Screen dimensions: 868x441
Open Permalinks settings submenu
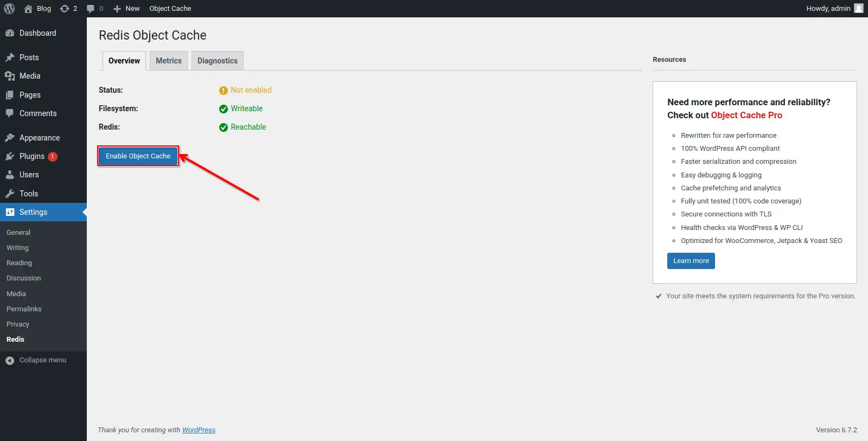(x=24, y=309)
